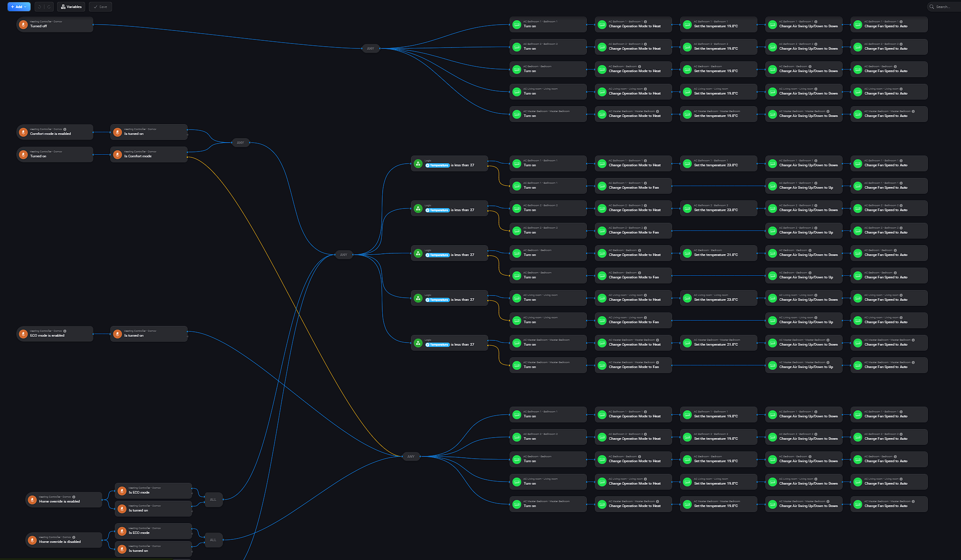Select AC Living room 'Change Operation Mode to Fan' card
This screenshot has height=560, width=961.
coord(633,320)
